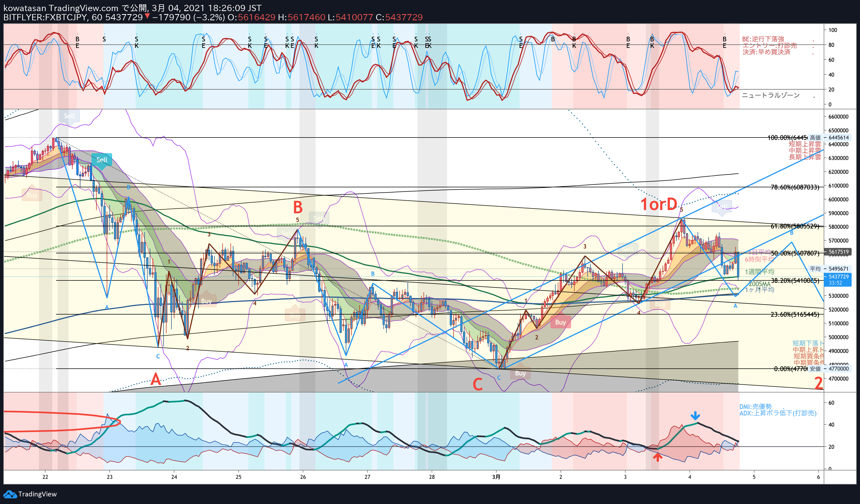Click the 決済:早め買決済 note text
The image size is (860, 504).
pyautogui.click(x=766, y=52)
